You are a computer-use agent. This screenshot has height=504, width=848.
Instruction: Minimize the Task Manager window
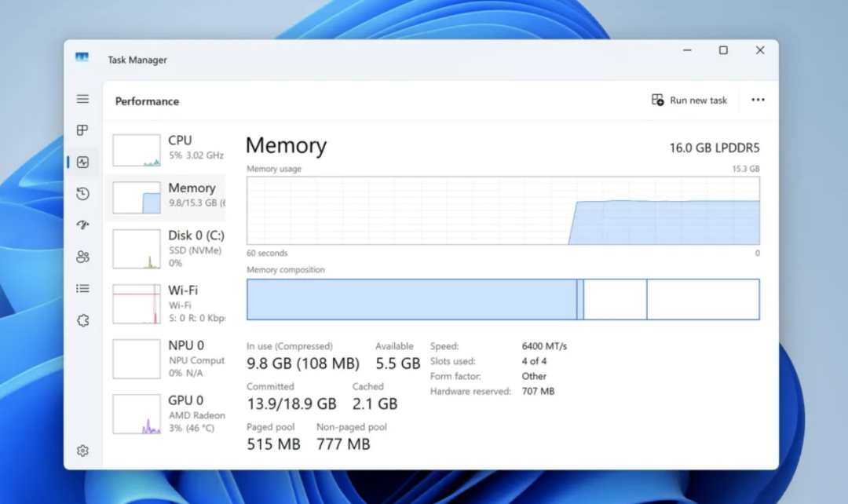coord(687,50)
